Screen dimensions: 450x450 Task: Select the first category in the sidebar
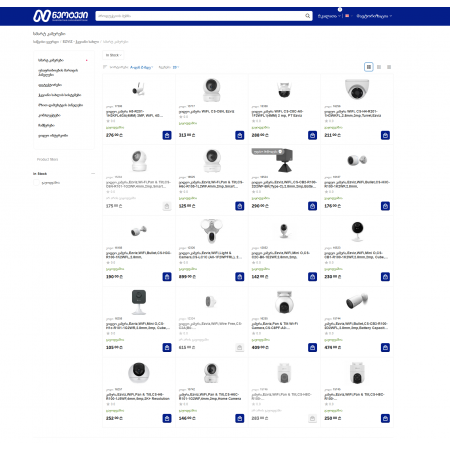(x=51, y=60)
